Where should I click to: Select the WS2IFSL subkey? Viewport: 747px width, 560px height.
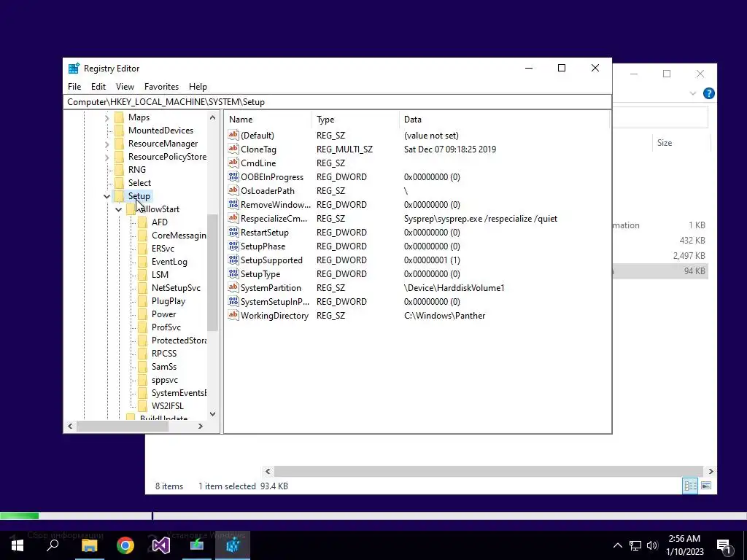(x=167, y=406)
